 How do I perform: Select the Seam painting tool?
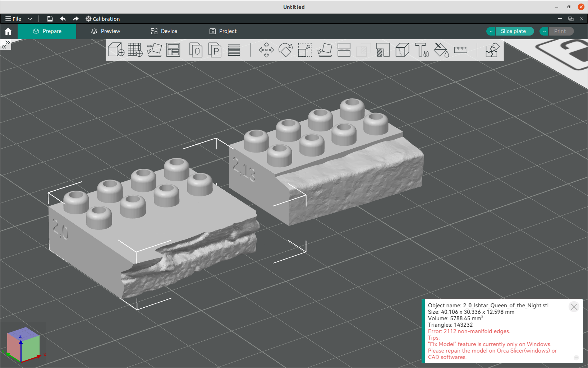pyautogui.click(x=402, y=50)
